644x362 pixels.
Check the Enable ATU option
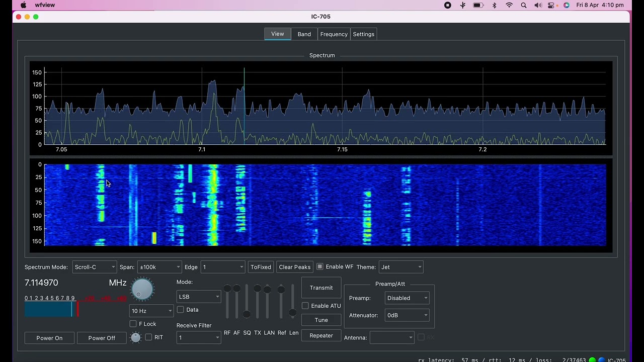coord(305,306)
